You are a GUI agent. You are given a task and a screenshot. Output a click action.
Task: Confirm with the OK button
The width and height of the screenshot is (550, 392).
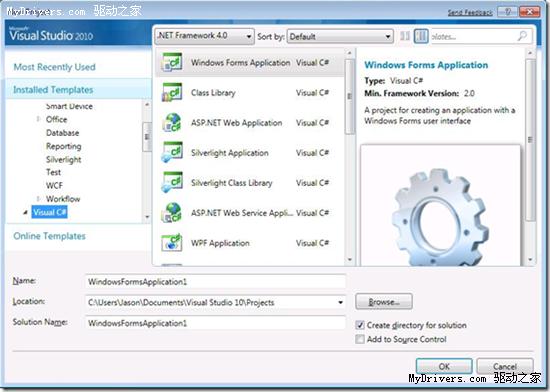pyautogui.click(x=444, y=366)
